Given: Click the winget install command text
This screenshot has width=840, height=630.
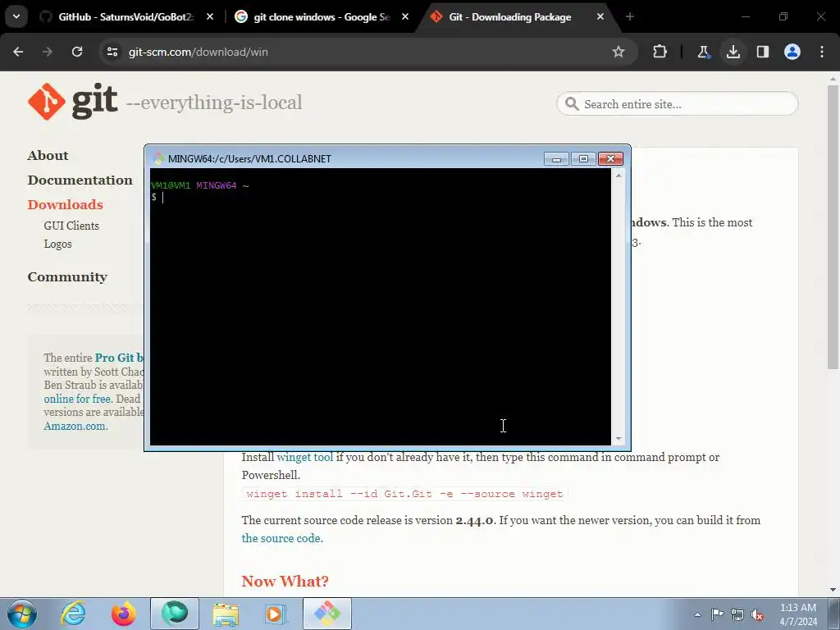Looking at the screenshot, I should pyautogui.click(x=404, y=494).
